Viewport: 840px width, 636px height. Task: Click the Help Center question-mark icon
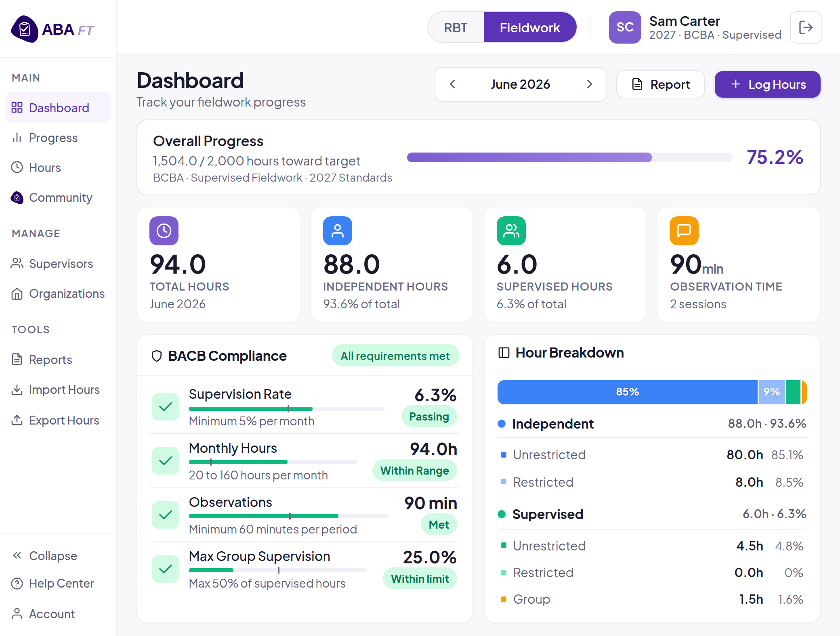coord(17,584)
